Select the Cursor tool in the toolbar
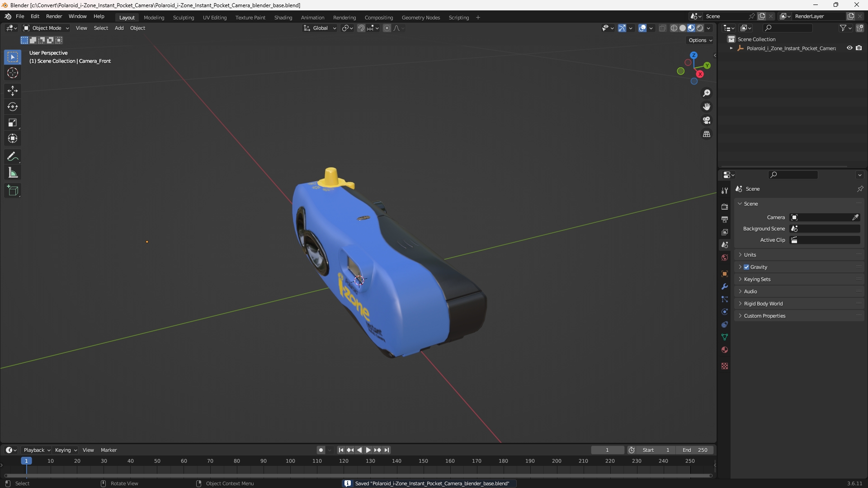This screenshot has height=488, width=868. pyautogui.click(x=13, y=73)
